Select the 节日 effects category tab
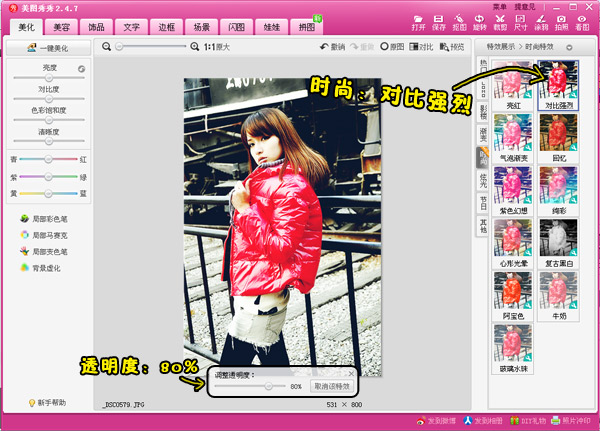The image size is (600, 431). click(x=483, y=203)
